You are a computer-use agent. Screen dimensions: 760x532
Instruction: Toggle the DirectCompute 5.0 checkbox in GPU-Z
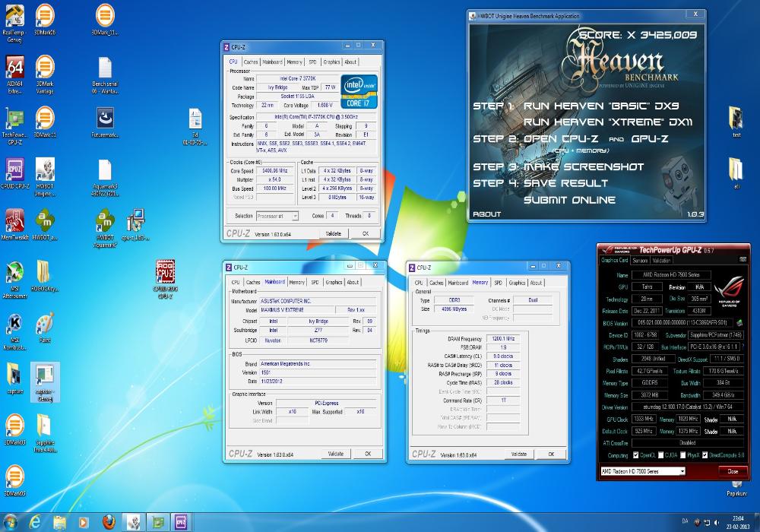705,455
